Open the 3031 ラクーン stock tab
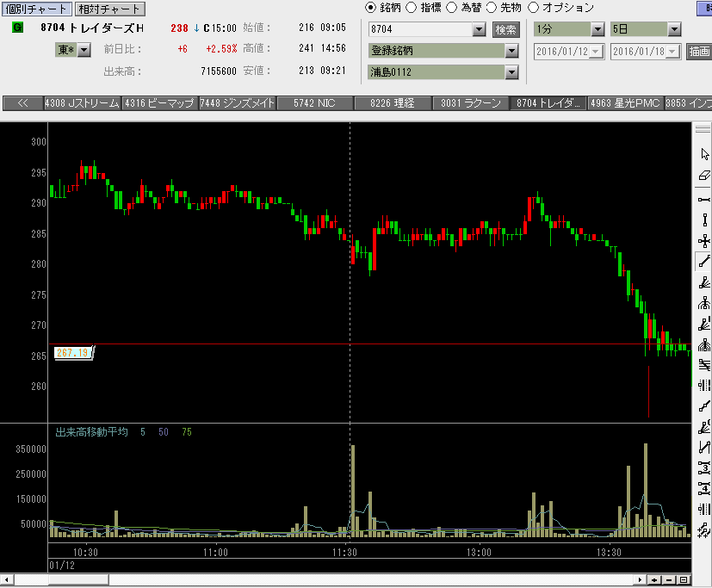 click(x=470, y=103)
